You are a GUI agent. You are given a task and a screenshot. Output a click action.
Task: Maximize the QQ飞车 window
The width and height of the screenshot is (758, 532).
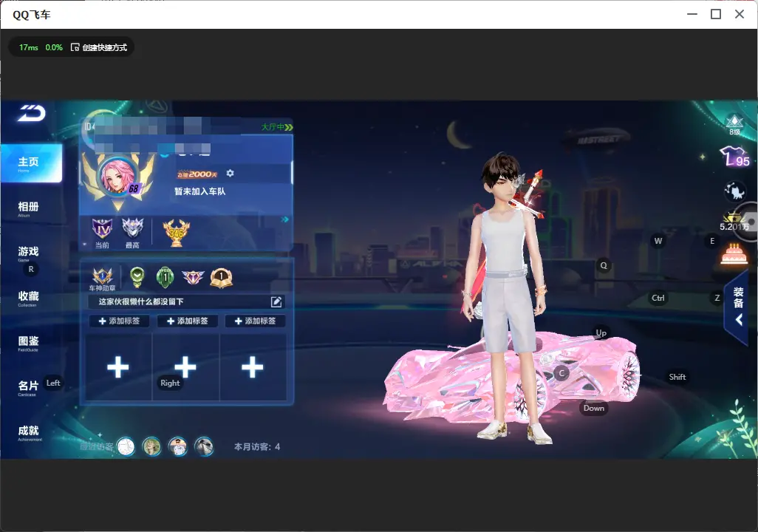click(x=716, y=14)
